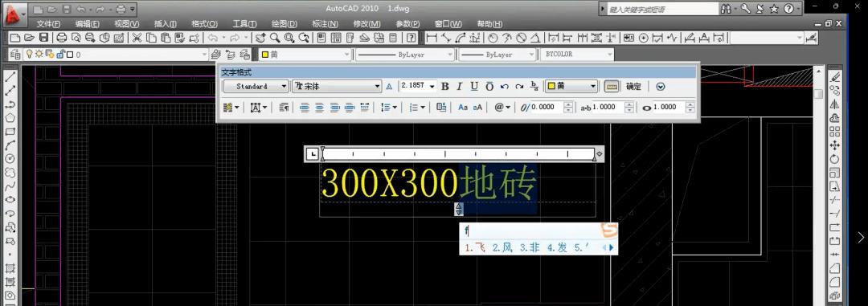The height and width of the screenshot is (306, 868).
Task: Select the Mirror tool in modify toolbar
Action: [835, 104]
